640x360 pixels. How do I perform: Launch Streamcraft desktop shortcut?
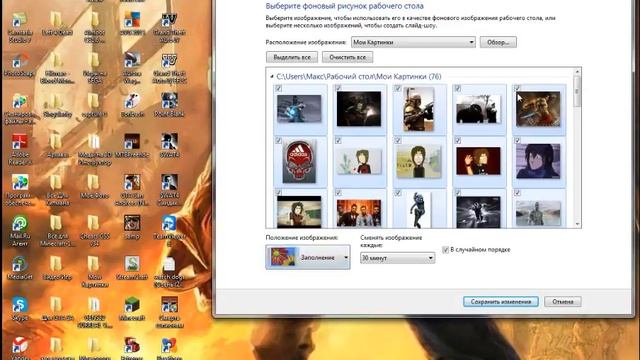132,268
